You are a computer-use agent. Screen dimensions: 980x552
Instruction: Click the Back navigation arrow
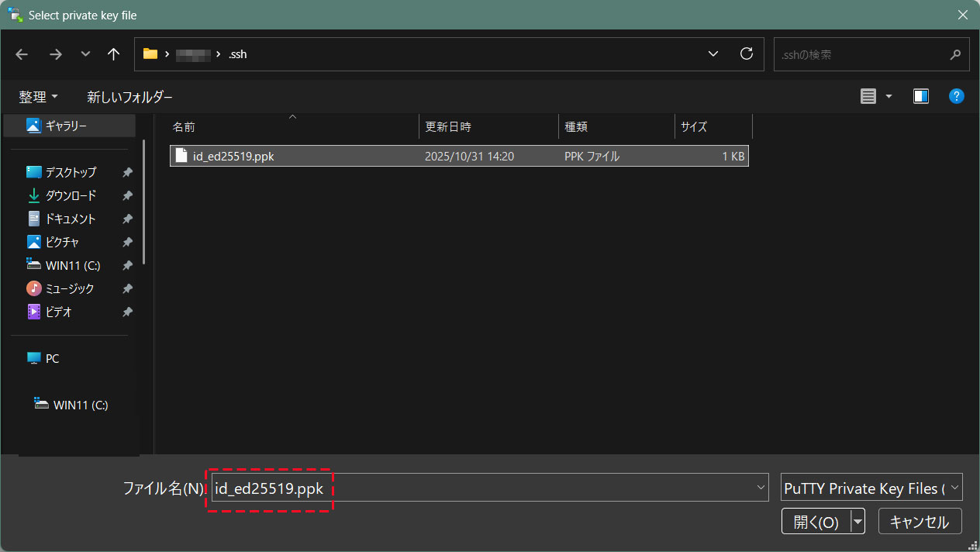tap(22, 54)
